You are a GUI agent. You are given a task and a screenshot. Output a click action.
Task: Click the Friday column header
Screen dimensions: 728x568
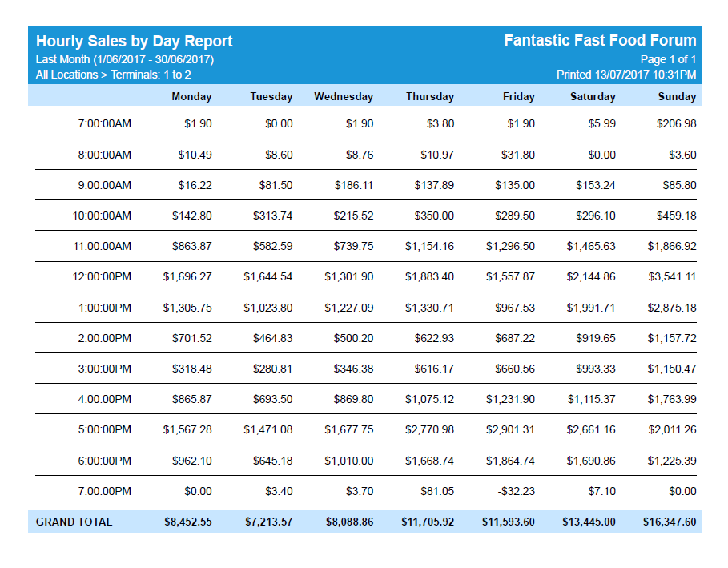click(x=518, y=97)
